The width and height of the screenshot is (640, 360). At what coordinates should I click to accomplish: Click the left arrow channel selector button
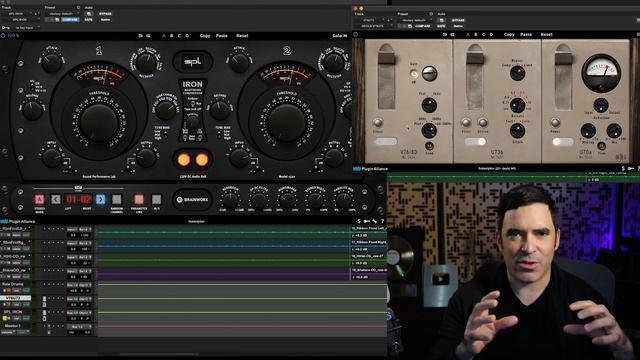56,199
